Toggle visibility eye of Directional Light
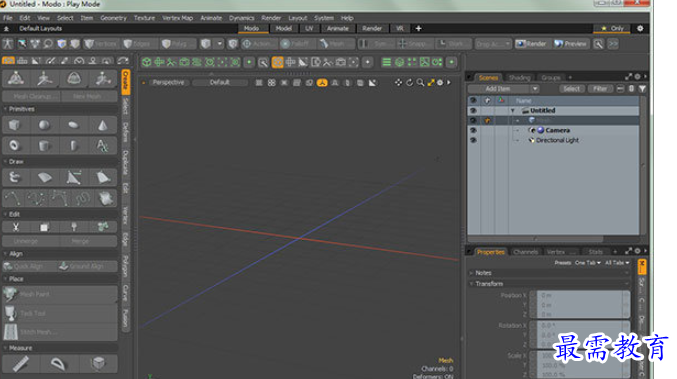 473,140
